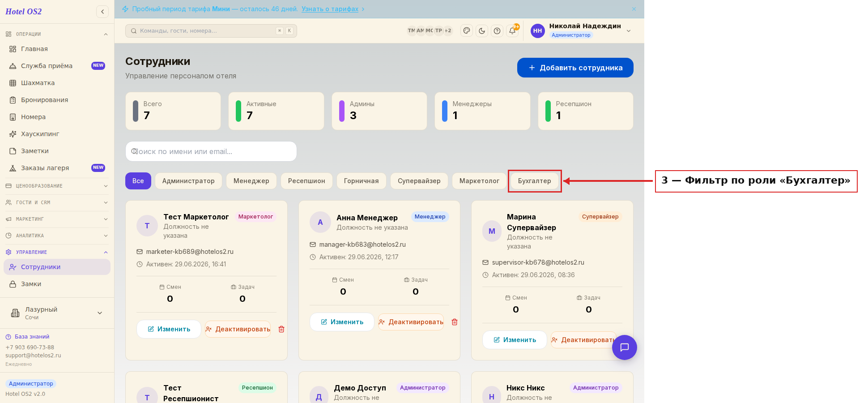The height and width of the screenshot is (403, 868).
Task: Expand the Ценообразование sidebar section
Action: coord(57,186)
